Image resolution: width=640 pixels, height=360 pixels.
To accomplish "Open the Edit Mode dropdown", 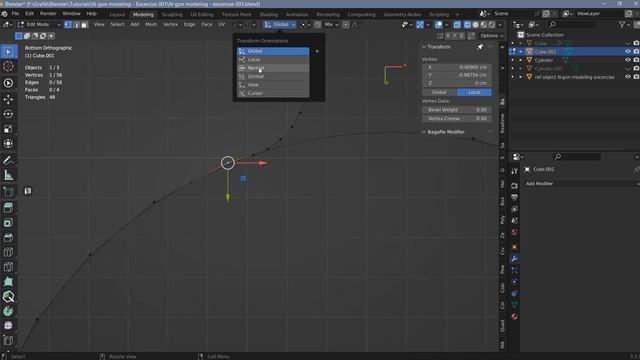I will [x=40, y=24].
